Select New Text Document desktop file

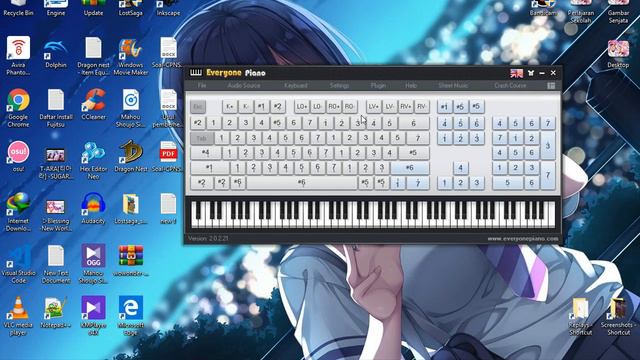pyautogui.click(x=56, y=264)
